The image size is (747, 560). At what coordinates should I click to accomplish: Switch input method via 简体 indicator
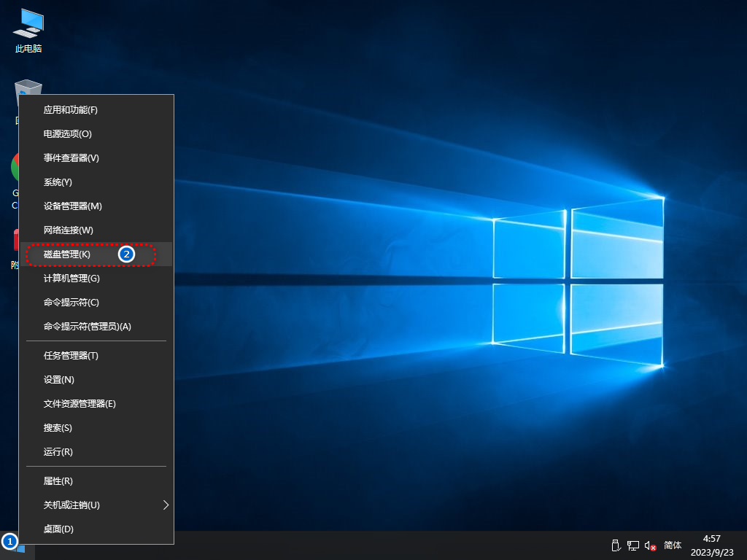coord(673,545)
